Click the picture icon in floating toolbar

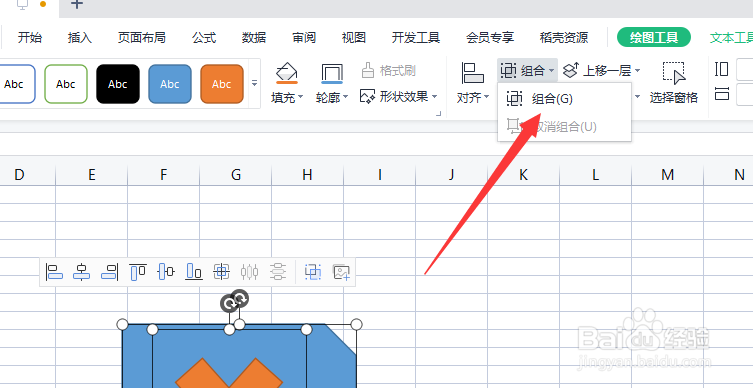click(341, 272)
